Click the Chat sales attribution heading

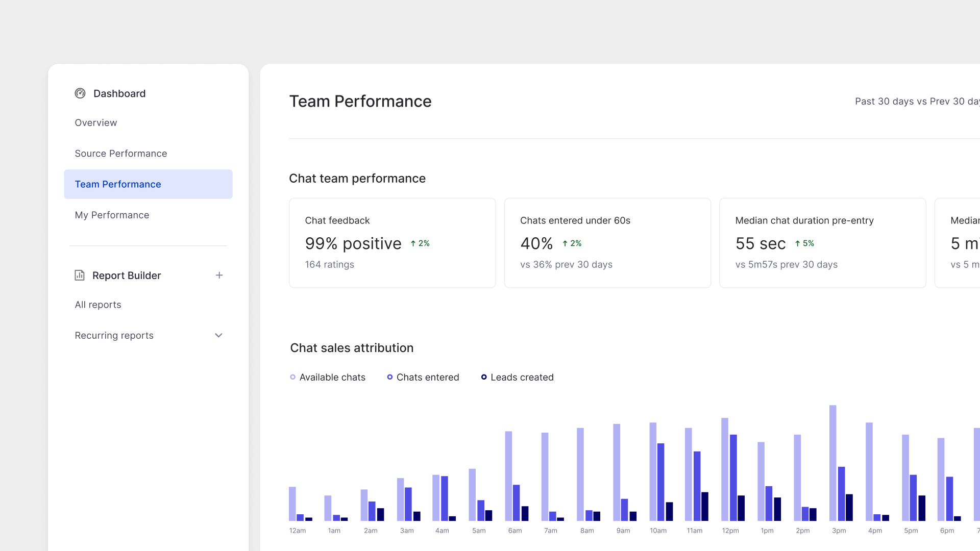[x=352, y=348]
